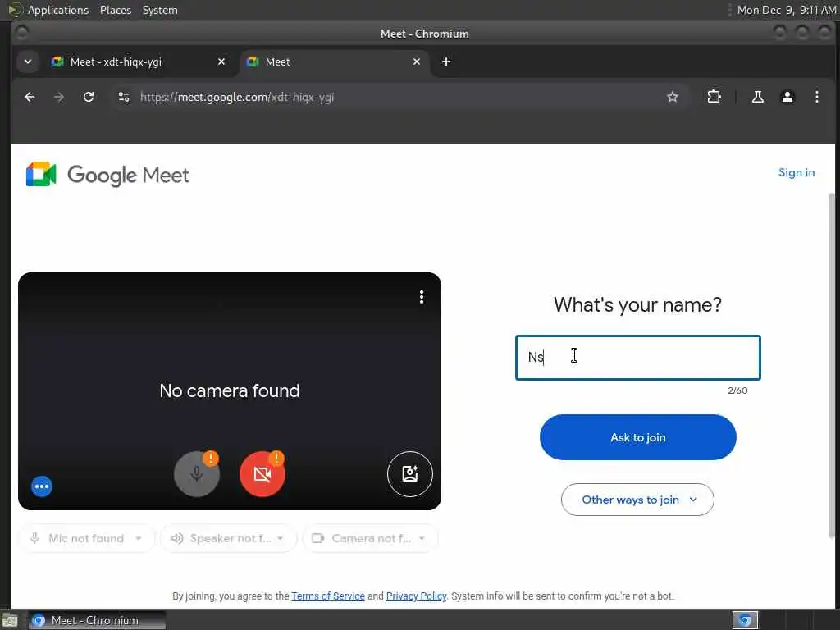Click the blue three-dots badge on the preview
Screen dimensions: 840x630
42,486
